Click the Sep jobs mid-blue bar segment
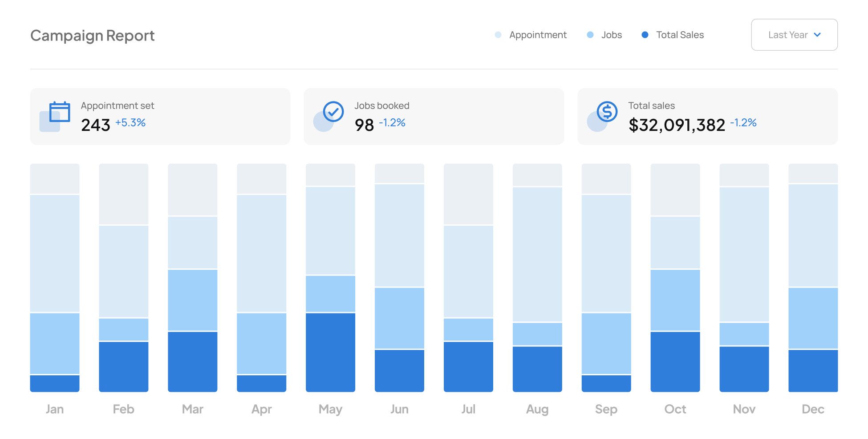This screenshot has height=439, width=868. (x=606, y=343)
